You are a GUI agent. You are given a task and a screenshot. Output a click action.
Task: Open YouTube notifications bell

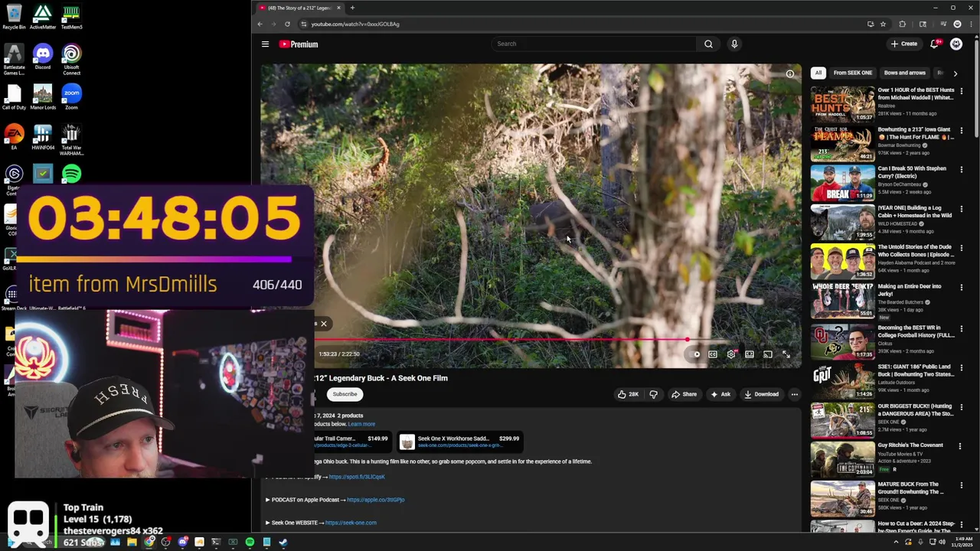tap(934, 44)
